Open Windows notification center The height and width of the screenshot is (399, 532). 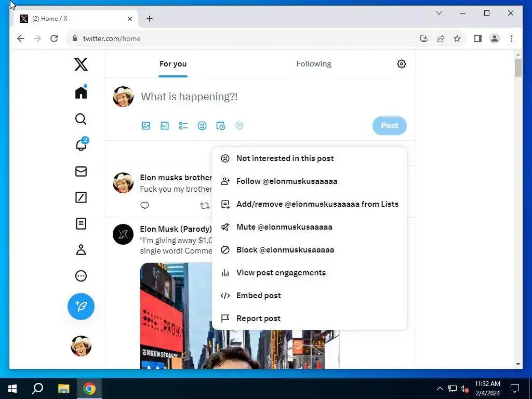click(515, 389)
